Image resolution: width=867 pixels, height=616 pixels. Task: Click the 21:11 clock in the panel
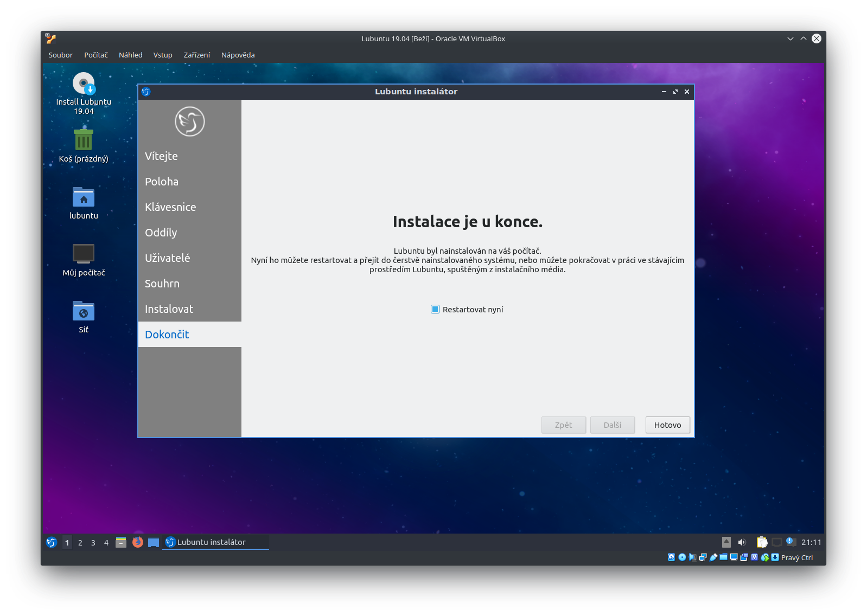click(811, 542)
